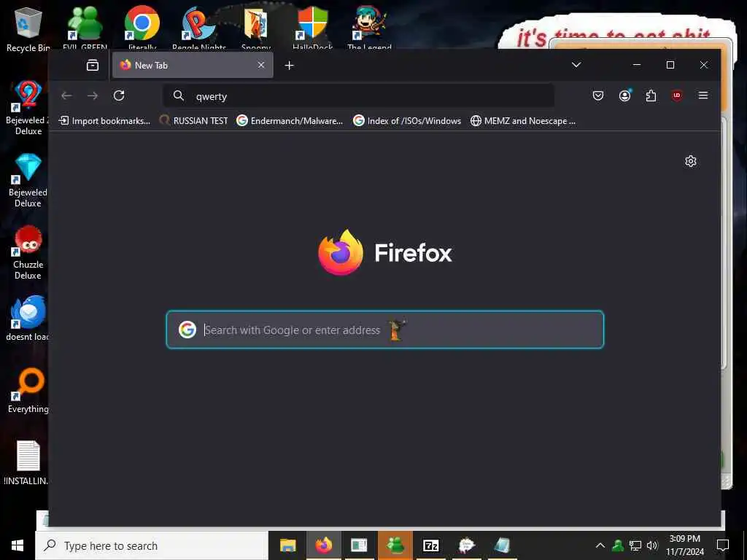Open volume speaker icon in tray
This screenshot has height=560, width=747.
(x=652, y=545)
